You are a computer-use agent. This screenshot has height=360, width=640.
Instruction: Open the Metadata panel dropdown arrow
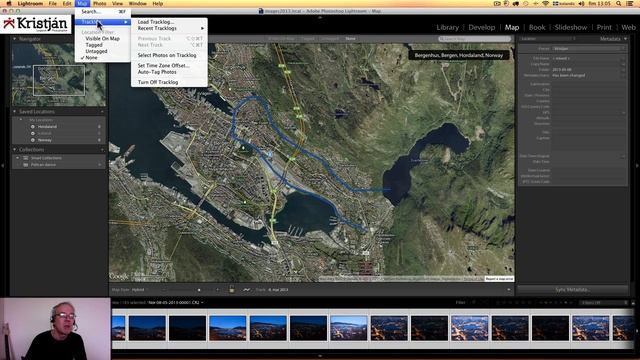(625, 39)
